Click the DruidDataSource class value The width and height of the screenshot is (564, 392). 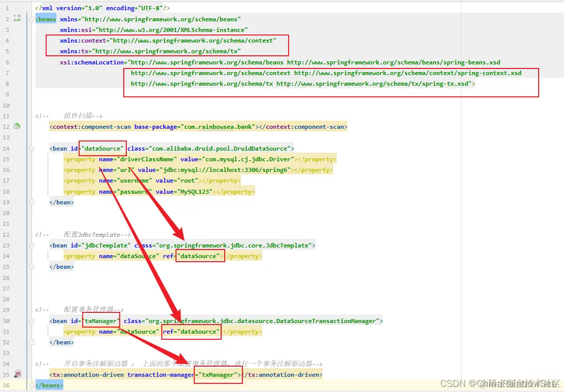pyautogui.click(x=220, y=149)
